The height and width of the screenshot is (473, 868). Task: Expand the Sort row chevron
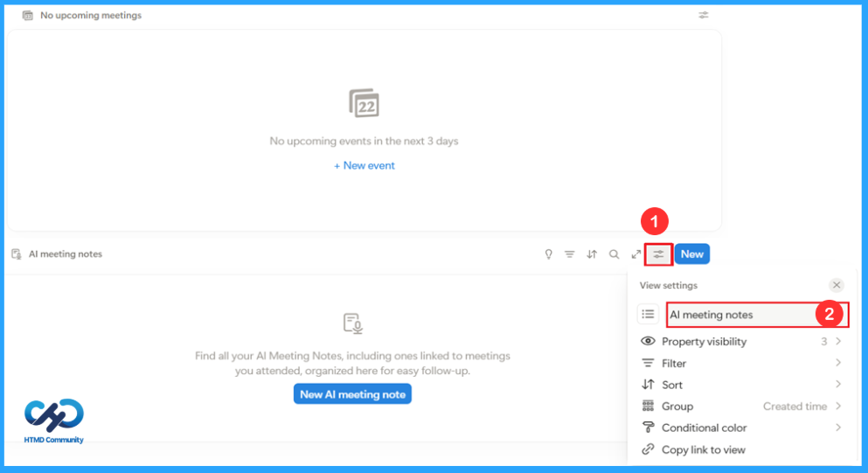(838, 385)
